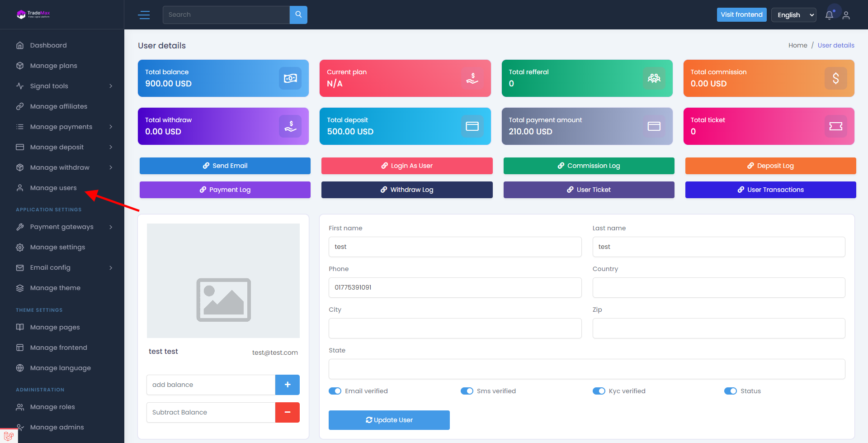Click the TradeMax logo
Viewport: 868px width, 443px height.
tap(33, 14)
